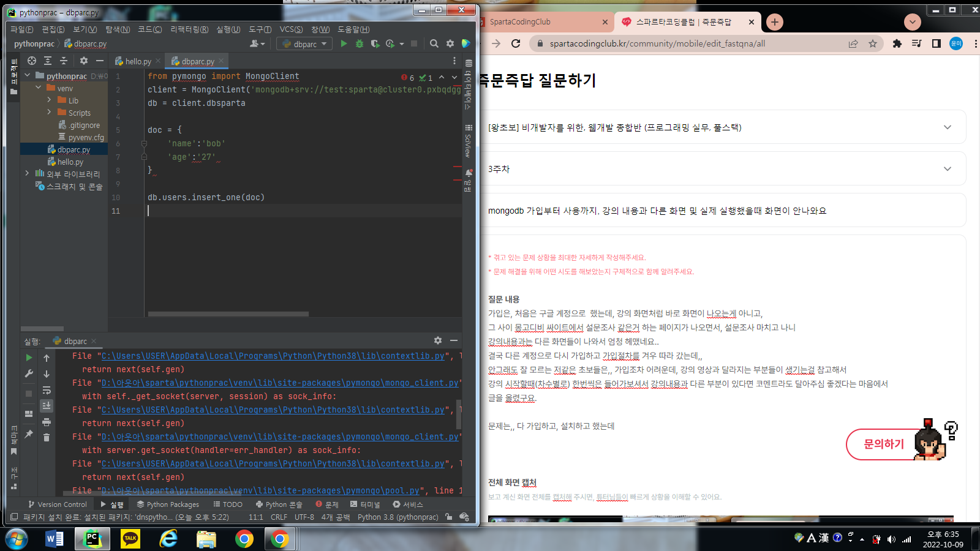Screen dimensions: 980x551
Task: Toggle the read-only lock in status bar
Action: click(449, 517)
